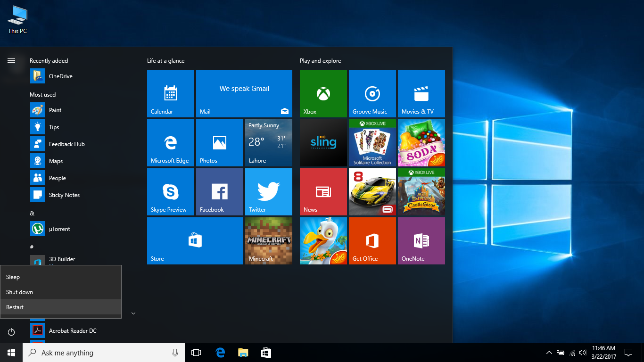Open Edge from the taskbar
This screenshot has height=362, width=644.
pyautogui.click(x=220, y=353)
